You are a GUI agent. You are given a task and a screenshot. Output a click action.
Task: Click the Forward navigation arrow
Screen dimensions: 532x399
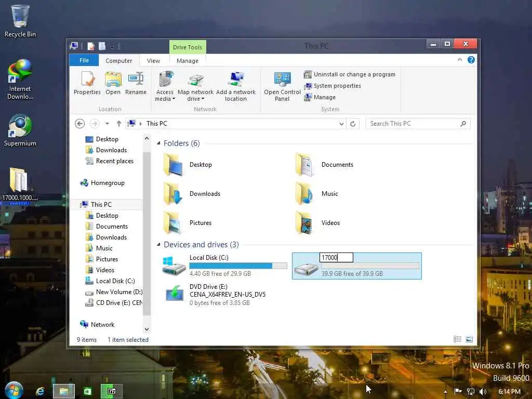pos(95,124)
